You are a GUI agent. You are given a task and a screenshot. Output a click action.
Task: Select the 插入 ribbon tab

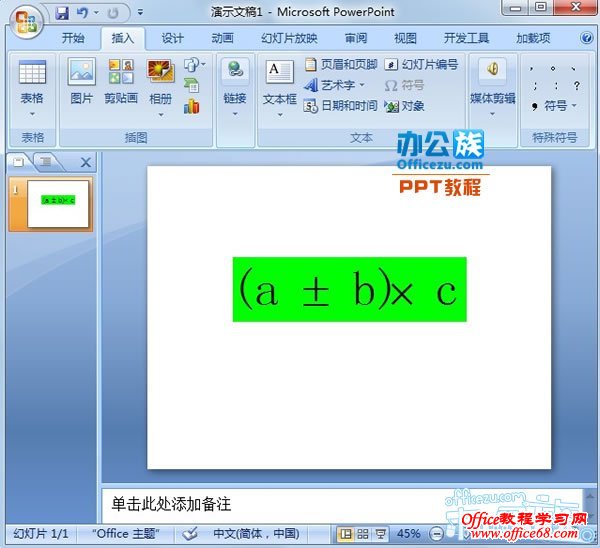click(123, 38)
